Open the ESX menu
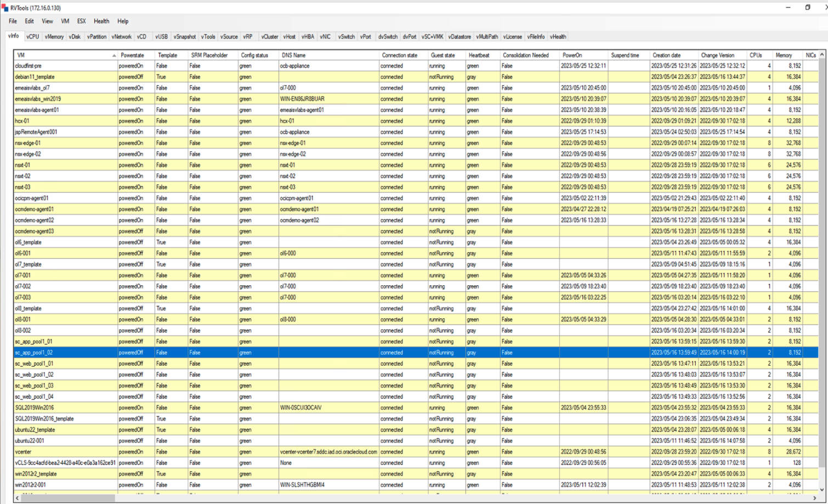The width and height of the screenshot is (828, 504). pyautogui.click(x=81, y=21)
